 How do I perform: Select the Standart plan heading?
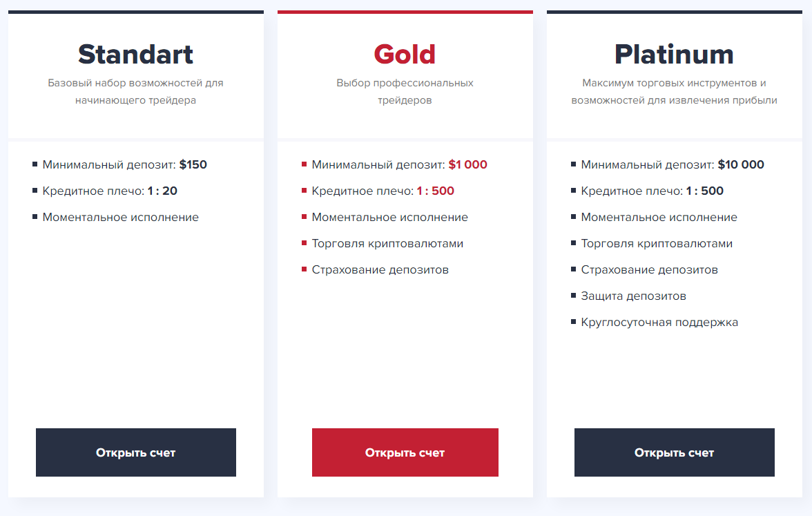[x=135, y=55]
